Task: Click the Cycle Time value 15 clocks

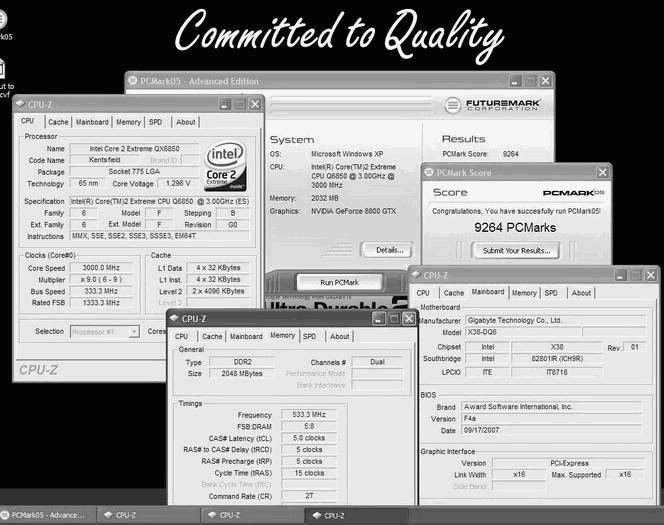Action: [x=309, y=473]
